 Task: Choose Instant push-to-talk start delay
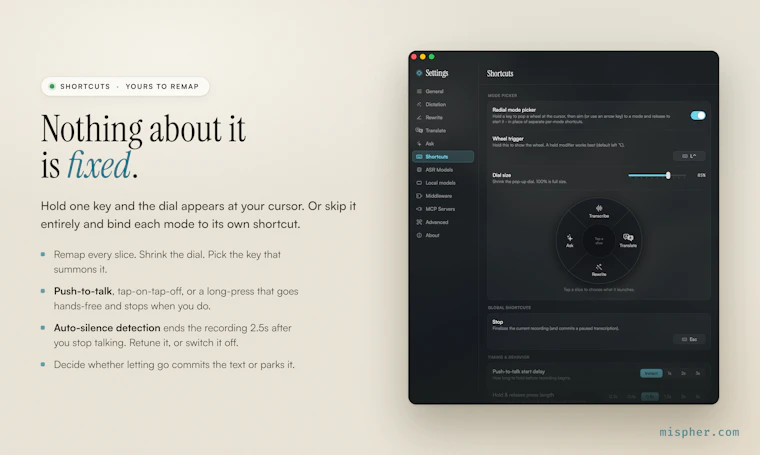[x=651, y=373]
